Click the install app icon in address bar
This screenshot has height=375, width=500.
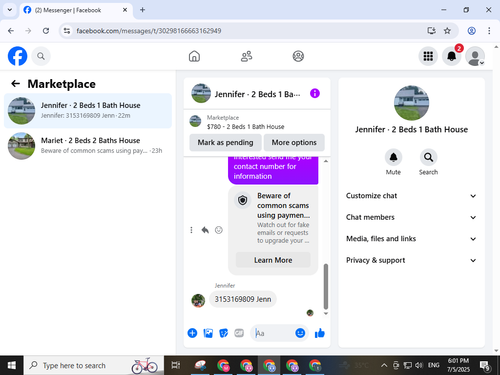tap(431, 31)
